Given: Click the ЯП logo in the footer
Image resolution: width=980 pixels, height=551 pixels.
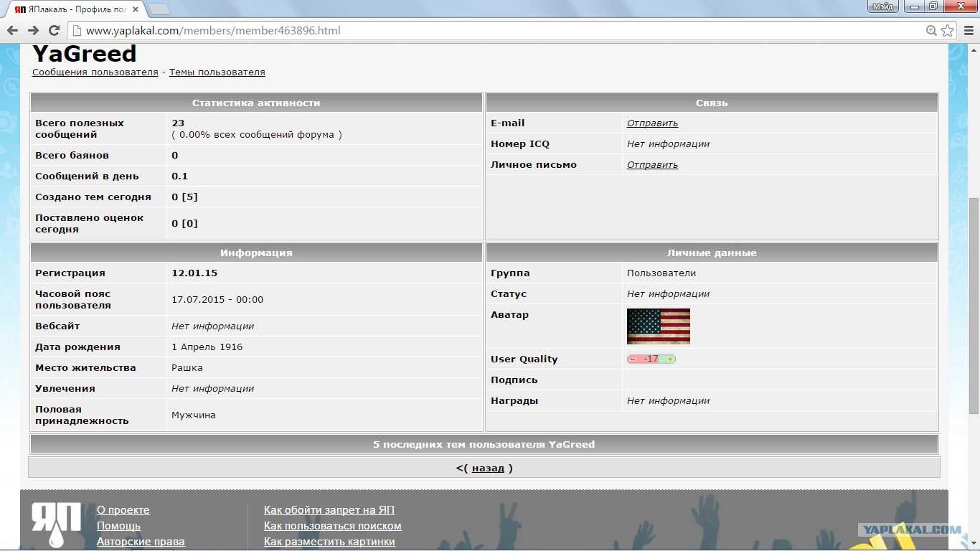Looking at the screenshot, I should (x=56, y=526).
